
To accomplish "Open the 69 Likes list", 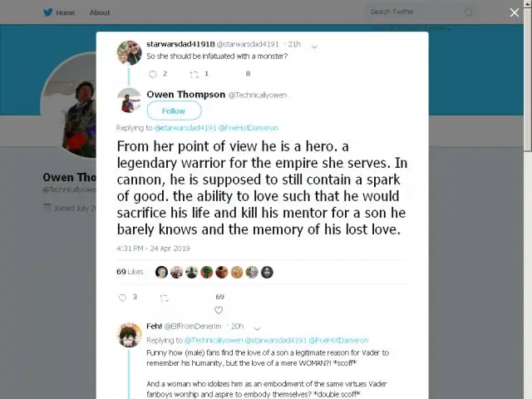I will (130, 272).
